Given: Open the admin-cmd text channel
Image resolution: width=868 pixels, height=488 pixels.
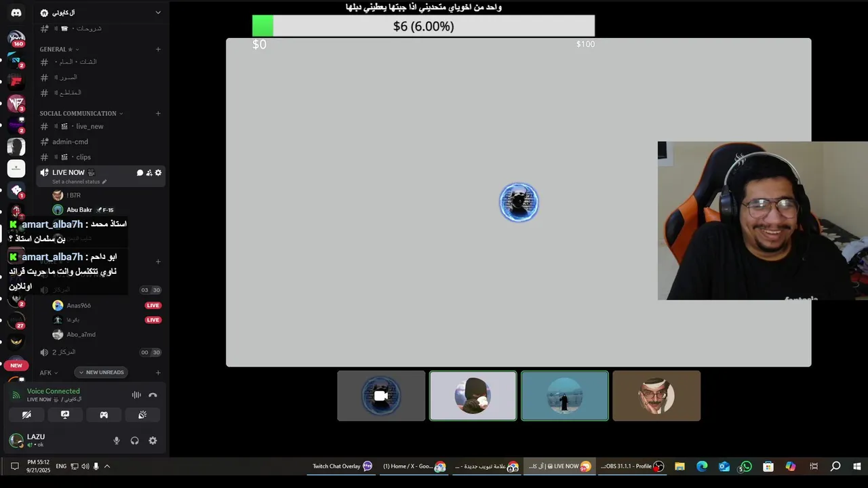Looking at the screenshot, I should coord(101,142).
